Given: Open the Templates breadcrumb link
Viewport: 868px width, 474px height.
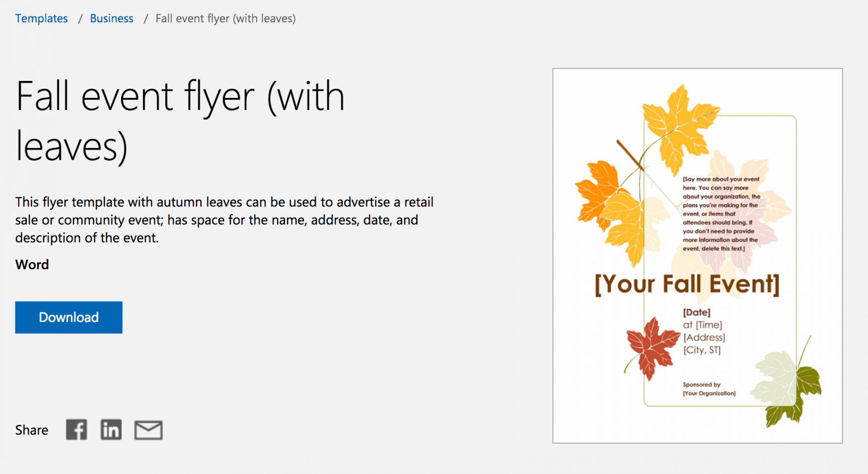Looking at the screenshot, I should (41, 18).
